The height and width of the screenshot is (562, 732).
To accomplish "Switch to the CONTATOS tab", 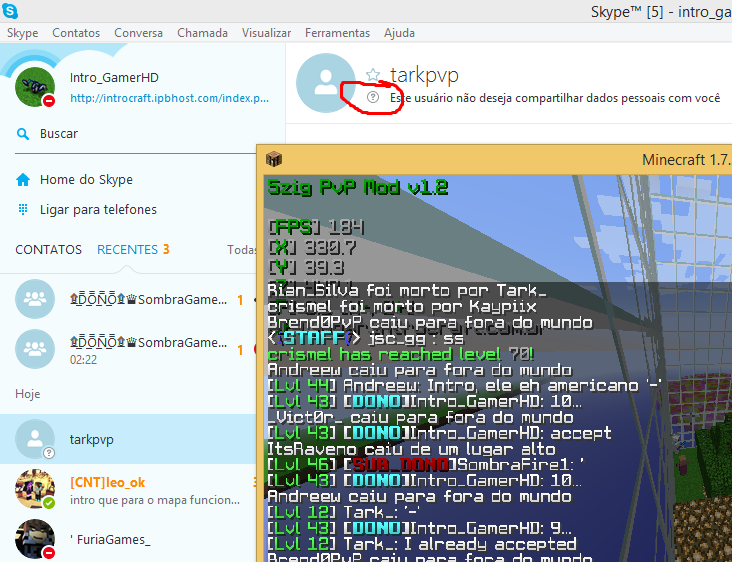I will (x=49, y=250).
